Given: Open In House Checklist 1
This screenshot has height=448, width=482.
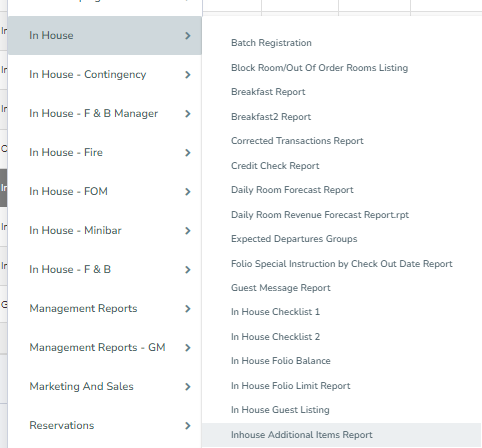Looking at the screenshot, I should click(275, 312).
